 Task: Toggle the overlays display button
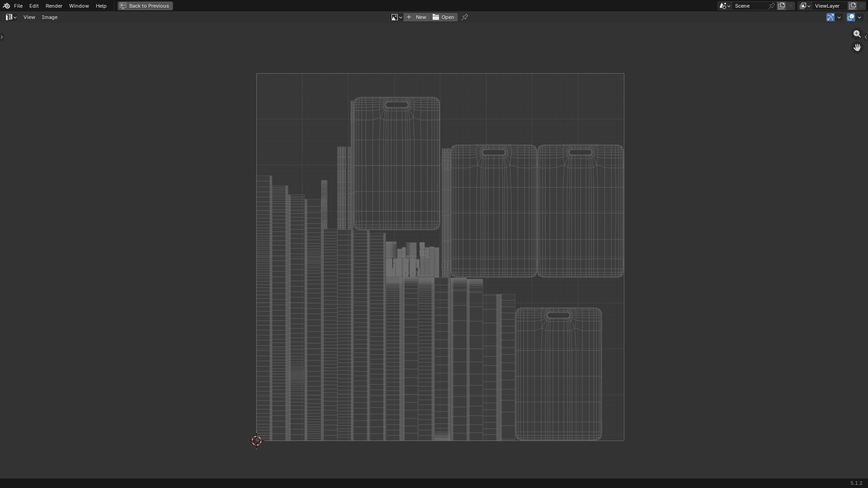click(x=851, y=17)
